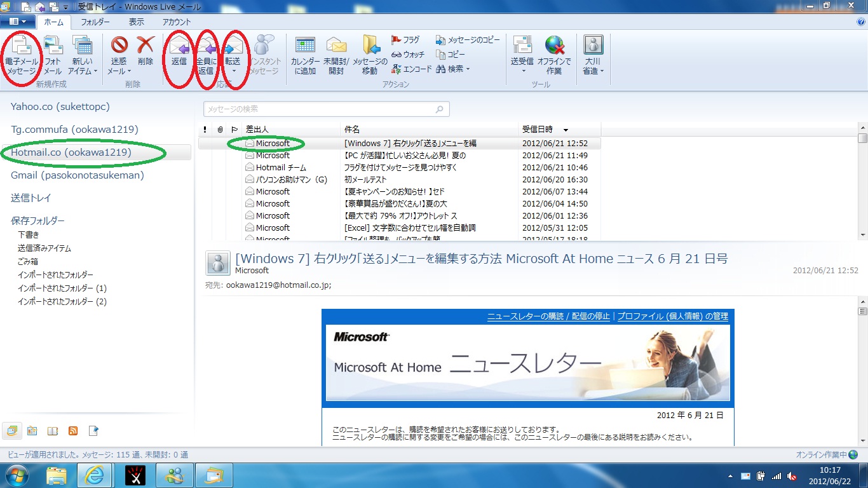Image resolution: width=868 pixels, height=488 pixels.
Task: Click the muted volume tray icon
Action: [x=792, y=476]
